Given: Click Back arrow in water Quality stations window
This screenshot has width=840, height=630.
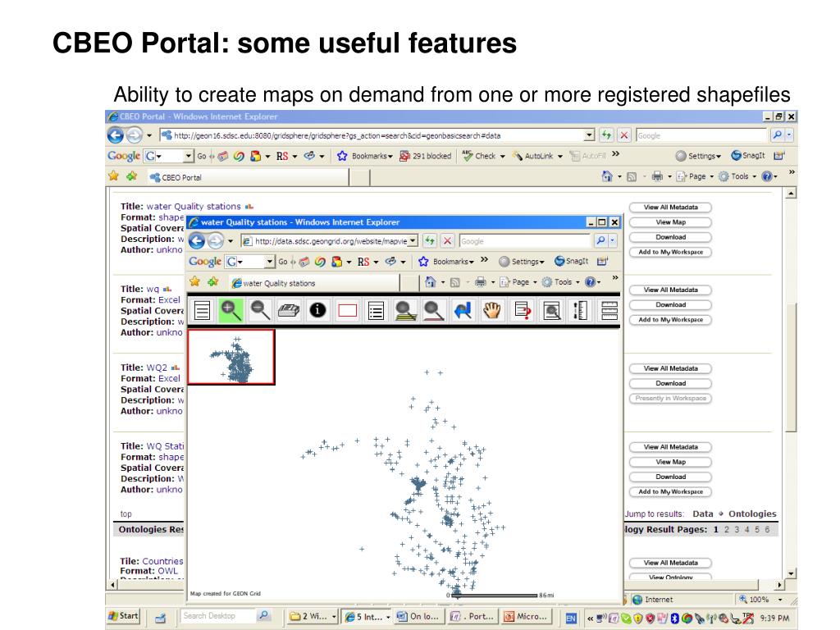Looking at the screenshot, I should (197, 241).
